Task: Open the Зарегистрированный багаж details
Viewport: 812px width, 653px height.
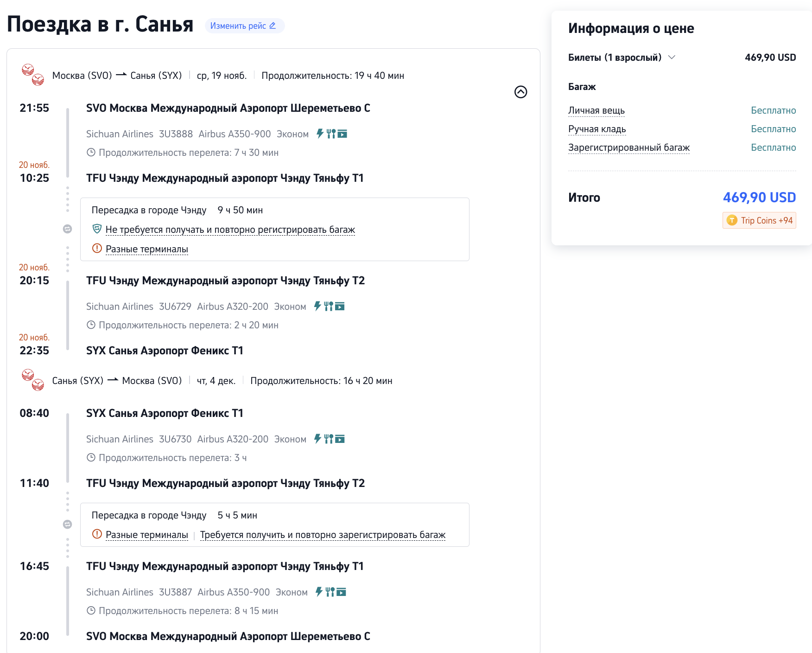Action: click(x=628, y=147)
